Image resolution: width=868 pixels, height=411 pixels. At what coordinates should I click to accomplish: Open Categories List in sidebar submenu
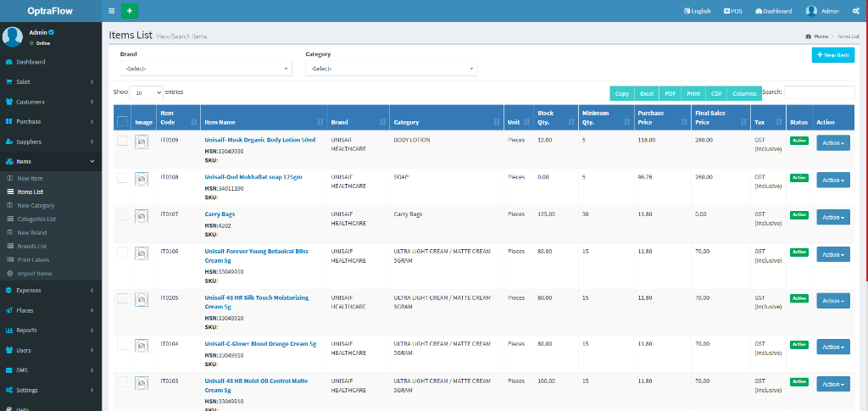51,219
